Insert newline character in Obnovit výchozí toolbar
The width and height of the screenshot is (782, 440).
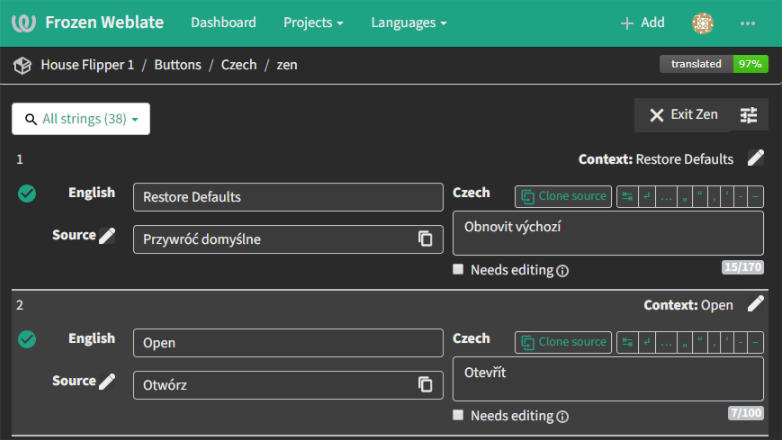pyautogui.click(x=647, y=197)
